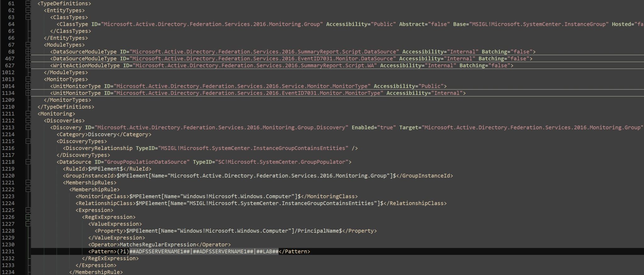This screenshot has height=275, width=644.
Task: Click the $MPElement$ RuleId value
Action: 105,169
